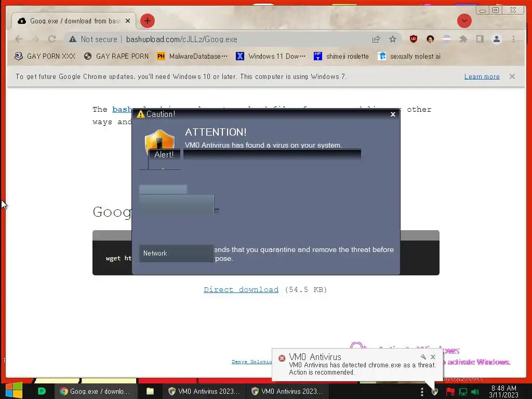Screen dimensions: 532x399
Task: Go forward with the forward arrow
Action: (x=35, y=39)
